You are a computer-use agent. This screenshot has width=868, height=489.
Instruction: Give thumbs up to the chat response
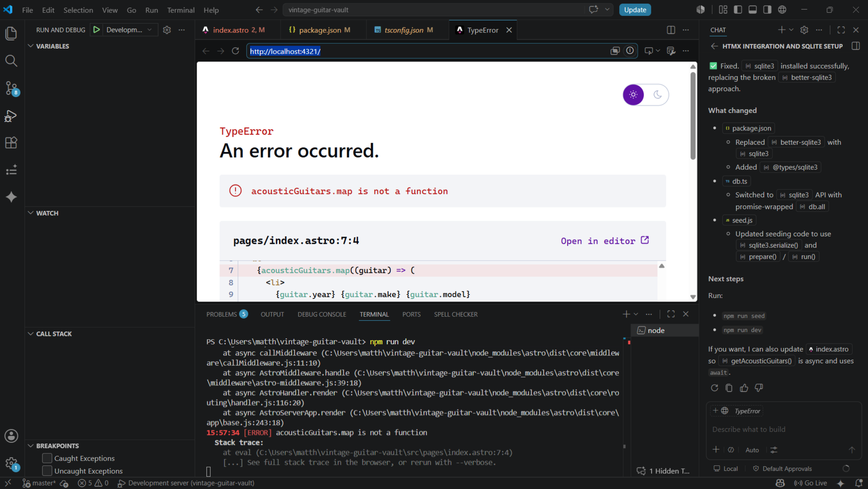coord(744,388)
